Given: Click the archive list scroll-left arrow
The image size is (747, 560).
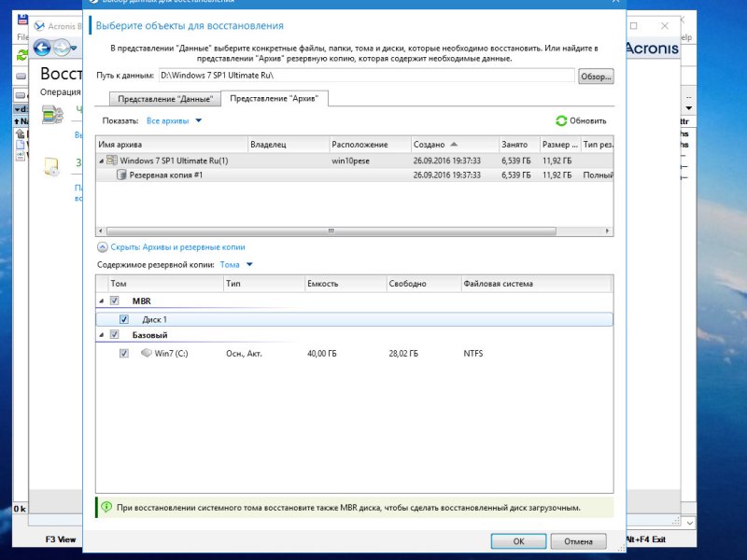Looking at the screenshot, I should coord(100,231).
